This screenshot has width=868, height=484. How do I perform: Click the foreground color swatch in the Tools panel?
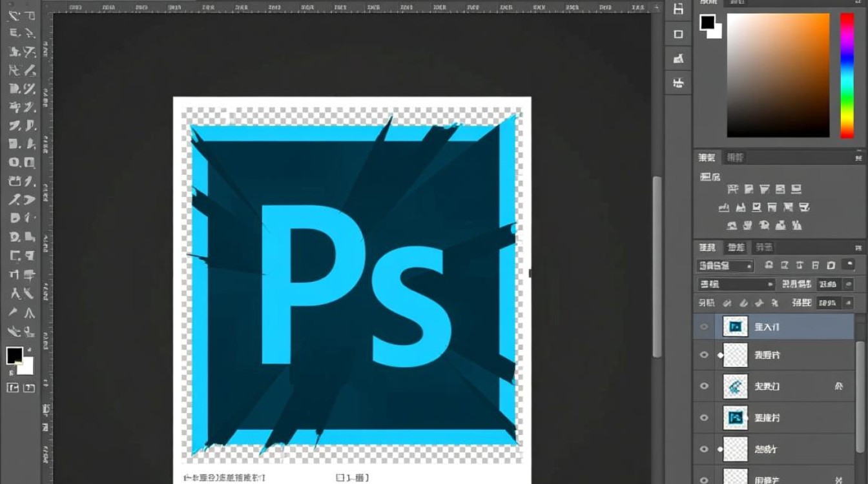coord(15,356)
